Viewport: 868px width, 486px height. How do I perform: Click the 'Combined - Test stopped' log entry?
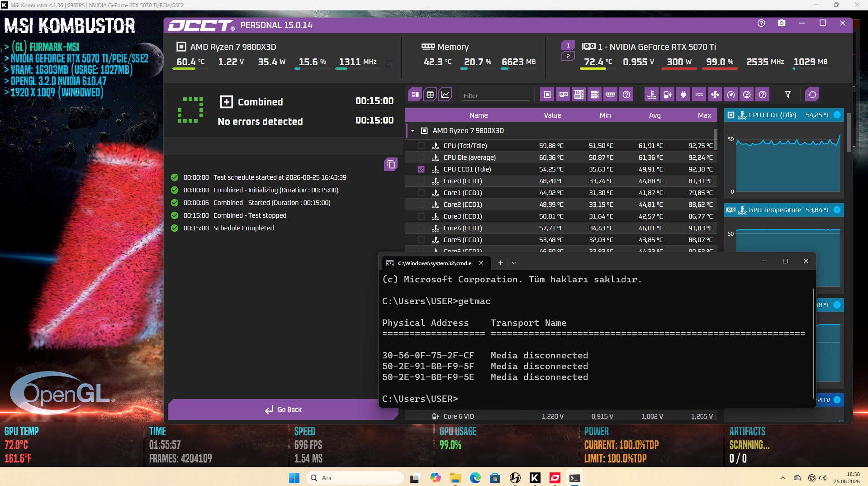pyautogui.click(x=250, y=215)
